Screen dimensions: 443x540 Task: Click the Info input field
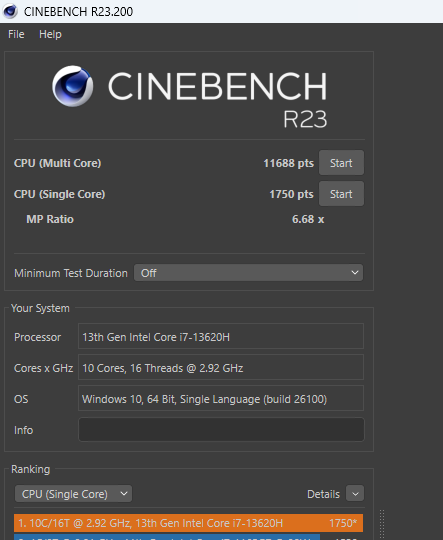[x=221, y=429]
